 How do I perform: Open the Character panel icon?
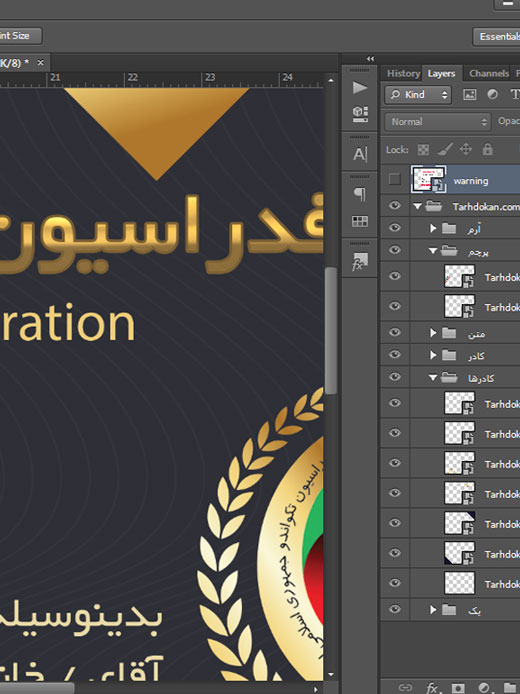click(360, 154)
